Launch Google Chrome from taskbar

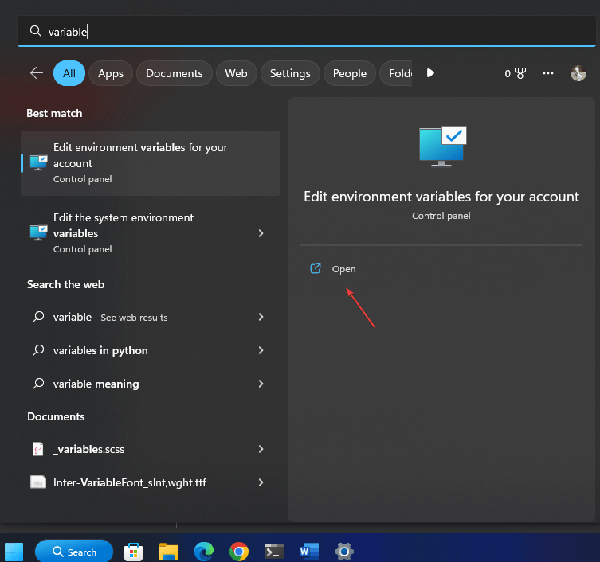[x=239, y=552]
